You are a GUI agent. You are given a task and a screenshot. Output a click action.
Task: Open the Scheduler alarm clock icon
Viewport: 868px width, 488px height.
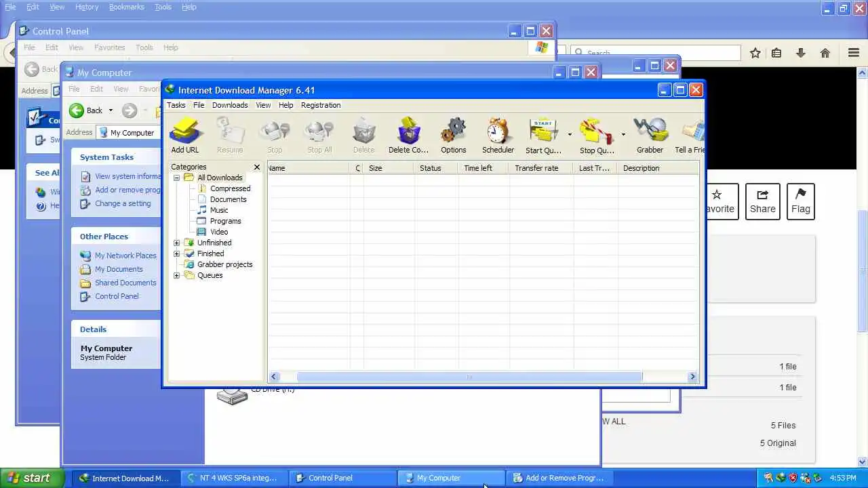click(x=498, y=136)
